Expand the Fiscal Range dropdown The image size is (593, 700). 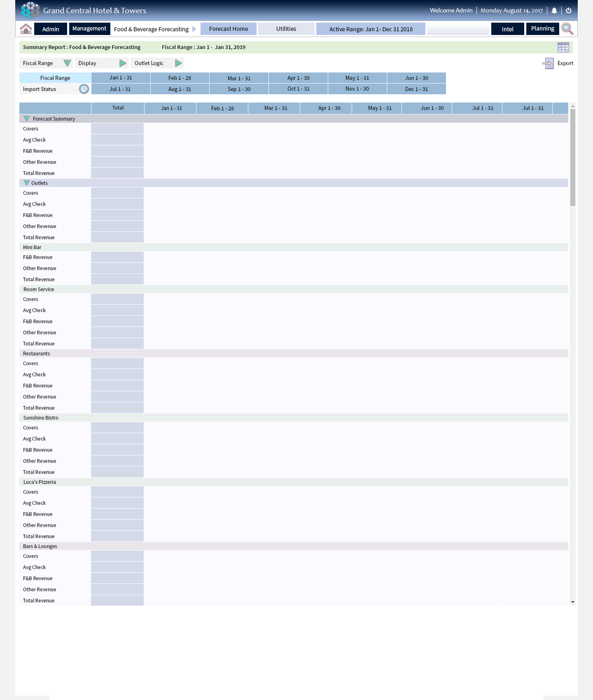pos(67,63)
